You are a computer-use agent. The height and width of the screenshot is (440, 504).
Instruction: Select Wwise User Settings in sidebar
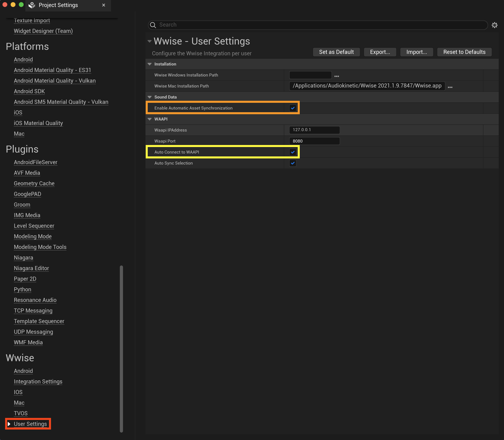pos(30,424)
